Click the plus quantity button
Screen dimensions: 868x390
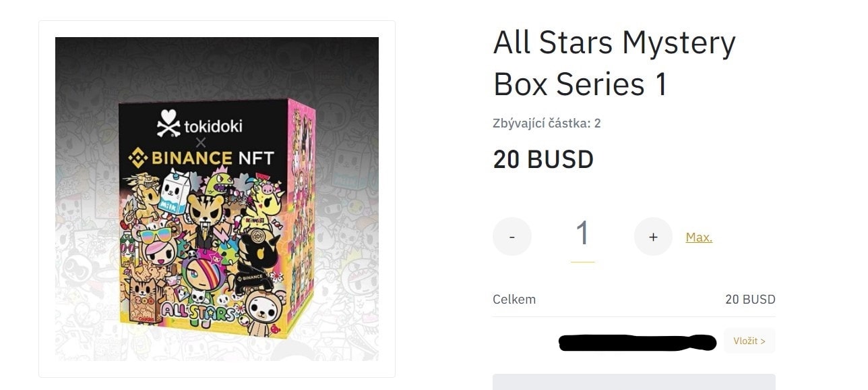tap(653, 237)
